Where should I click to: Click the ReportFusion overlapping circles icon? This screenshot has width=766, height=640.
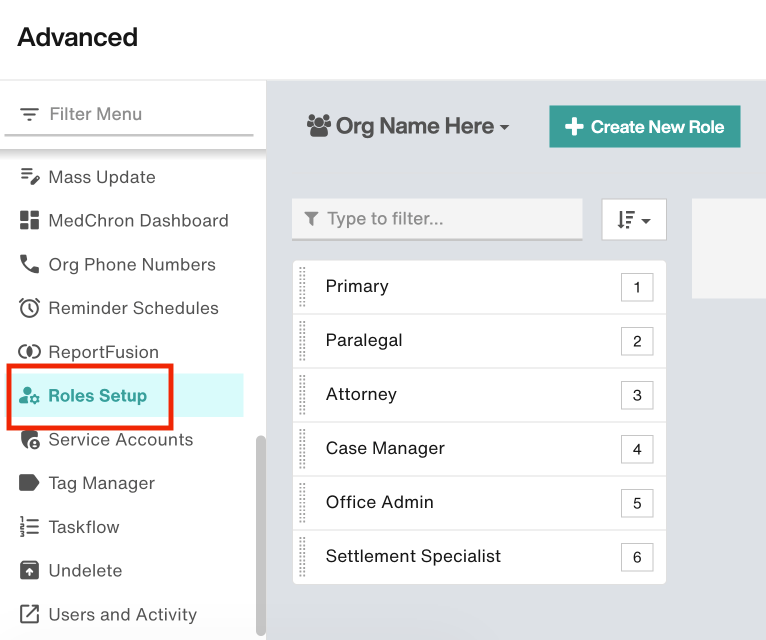(x=29, y=351)
